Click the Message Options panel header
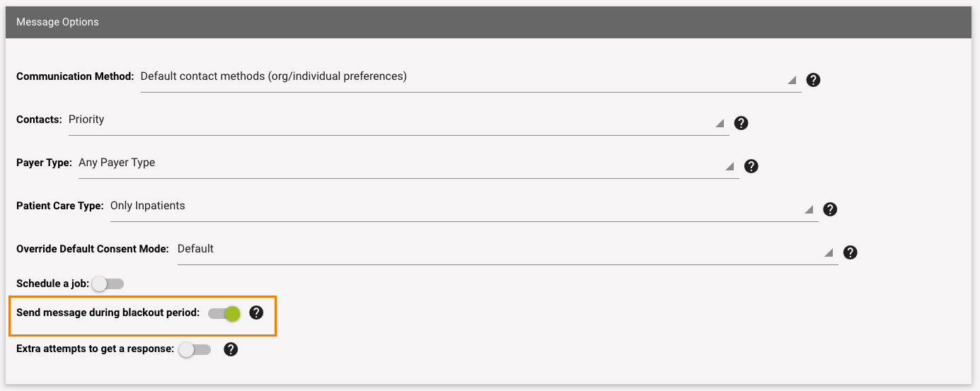 point(490,22)
